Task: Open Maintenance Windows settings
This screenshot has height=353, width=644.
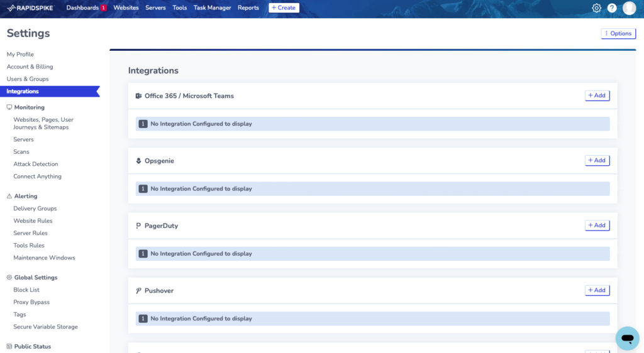Action: (44, 258)
